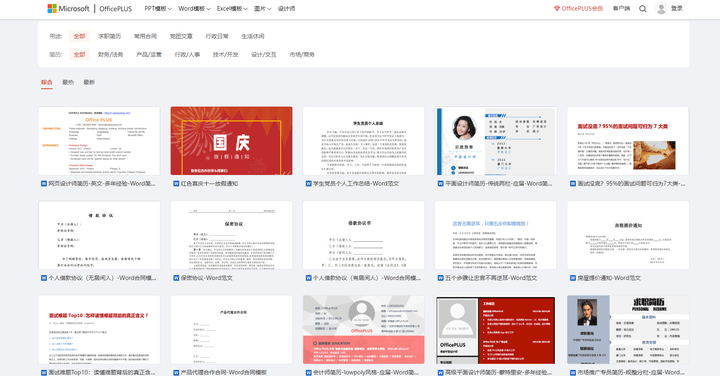
Task: Switch to the 最新 sort tab
Action: coord(89,83)
